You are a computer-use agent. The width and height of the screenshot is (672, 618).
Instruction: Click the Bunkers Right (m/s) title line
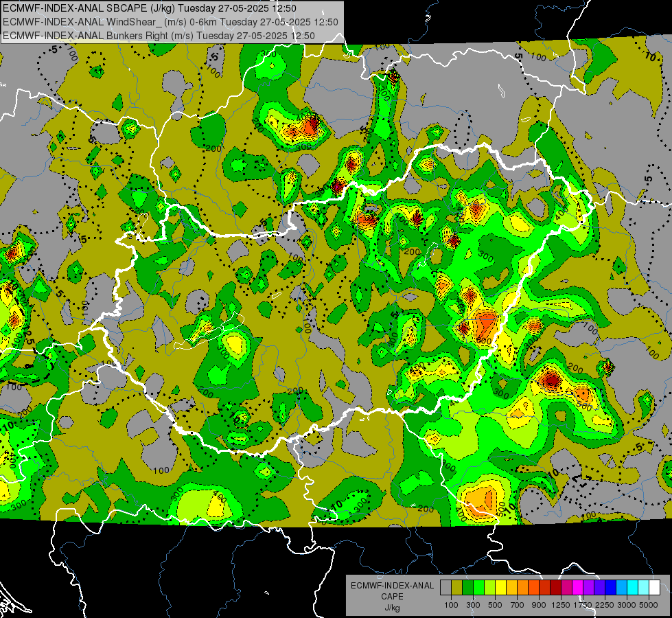click(x=159, y=36)
